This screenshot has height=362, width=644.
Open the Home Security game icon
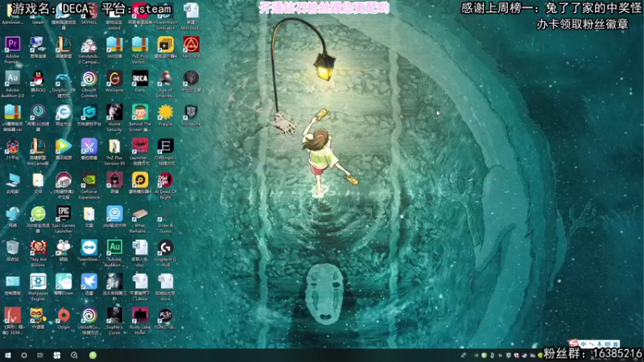click(x=114, y=117)
